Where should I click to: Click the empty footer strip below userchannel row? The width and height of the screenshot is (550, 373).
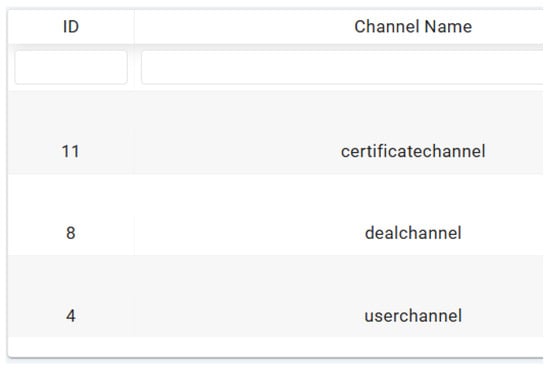point(275,347)
